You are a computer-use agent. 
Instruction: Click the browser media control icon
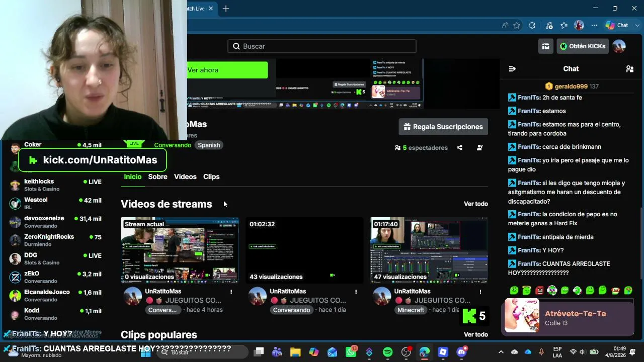point(549,25)
